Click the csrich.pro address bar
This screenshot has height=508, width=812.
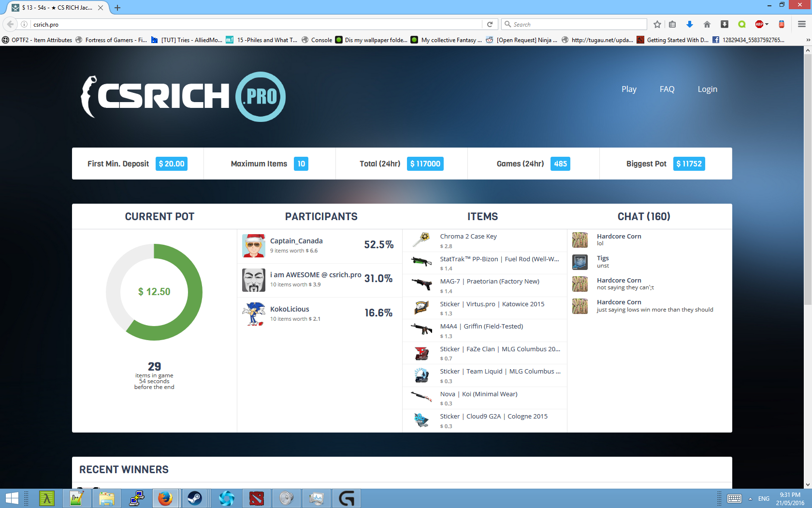coord(256,24)
